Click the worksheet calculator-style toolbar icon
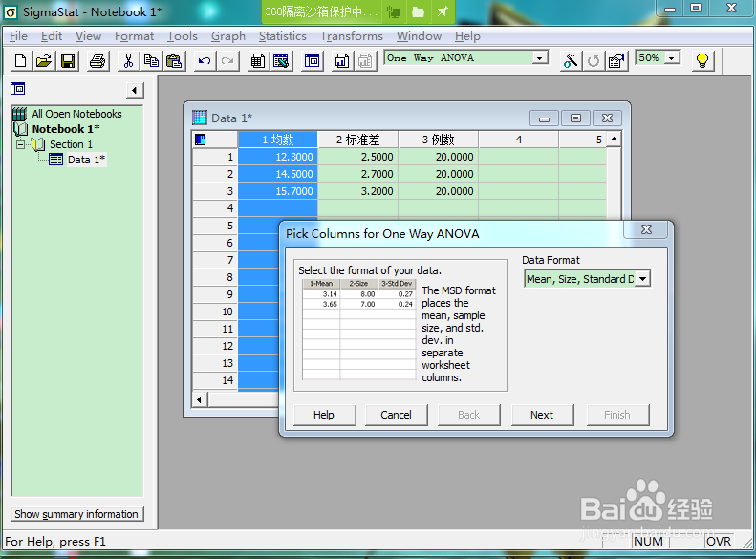The image size is (756, 559). coord(258,61)
